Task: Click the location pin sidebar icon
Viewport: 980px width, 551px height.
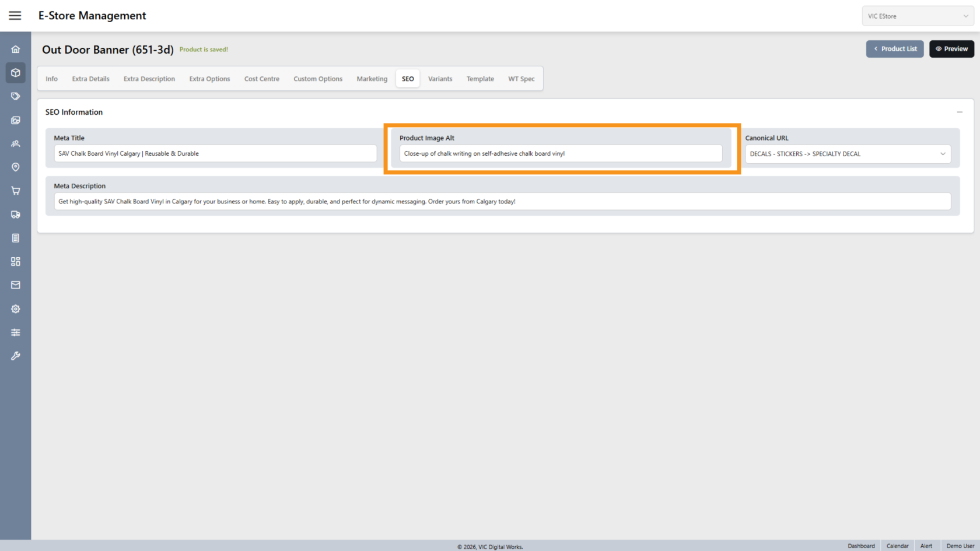Action: pos(16,167)
